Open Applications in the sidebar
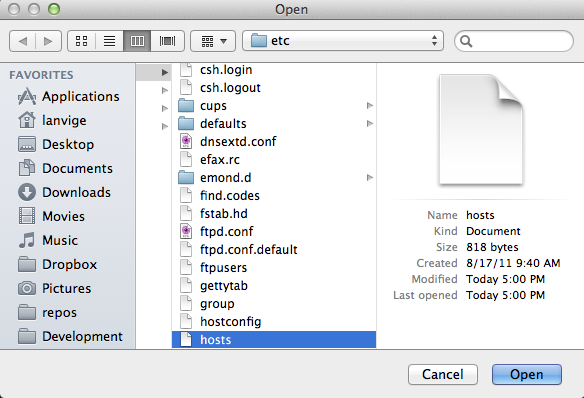Screen dimensions: 584x398 (69, 96)
